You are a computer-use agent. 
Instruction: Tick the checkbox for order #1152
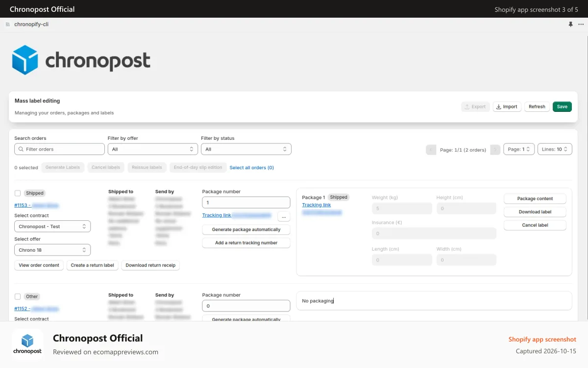(18, 296)
